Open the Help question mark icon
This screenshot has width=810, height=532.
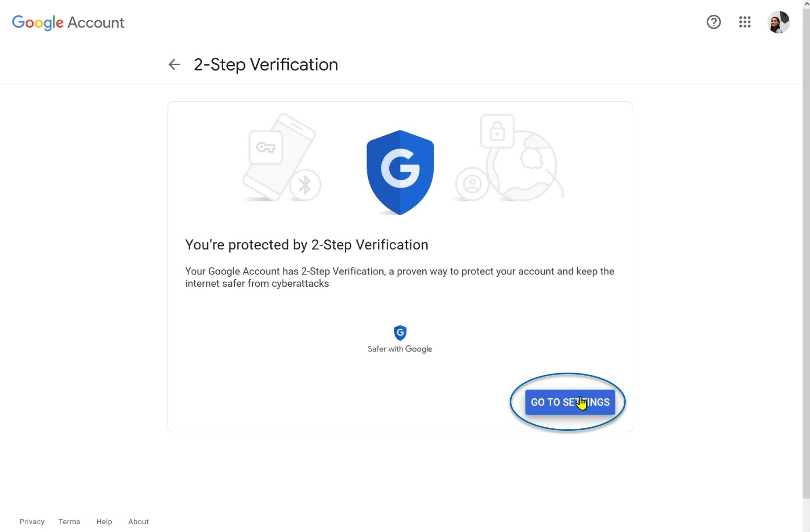click(x=714, y=22)
